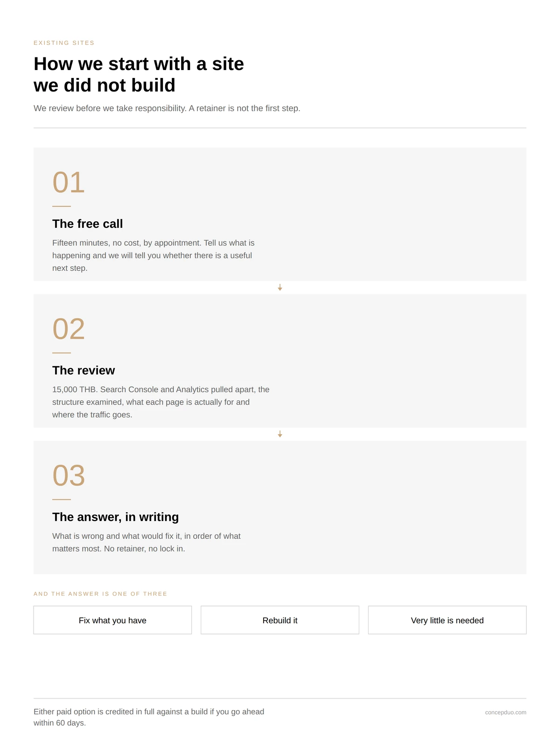Select the large 01 step number

pos(69,182)
